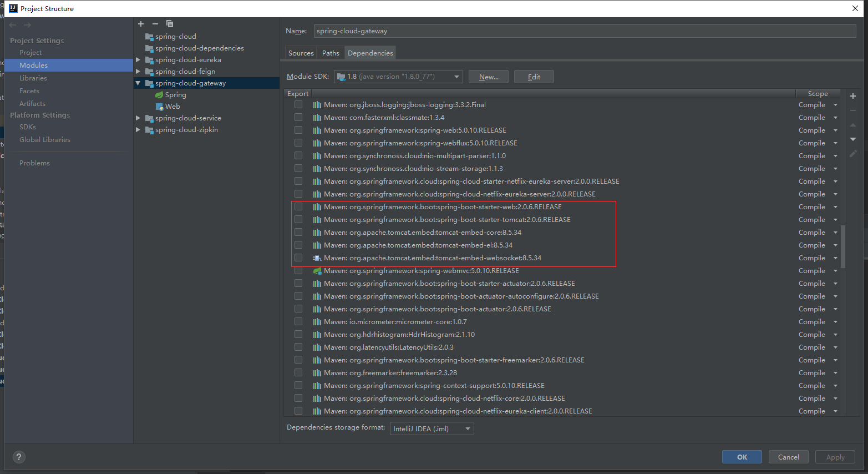
Task: Click library icon for jboss-logging:3.3.2.Final
Action: [317, 105]
